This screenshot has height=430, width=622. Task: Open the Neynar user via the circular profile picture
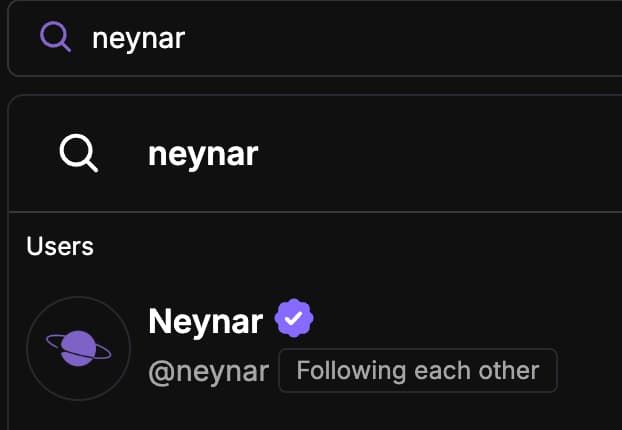pyautogui.click(x=78, y=348)
